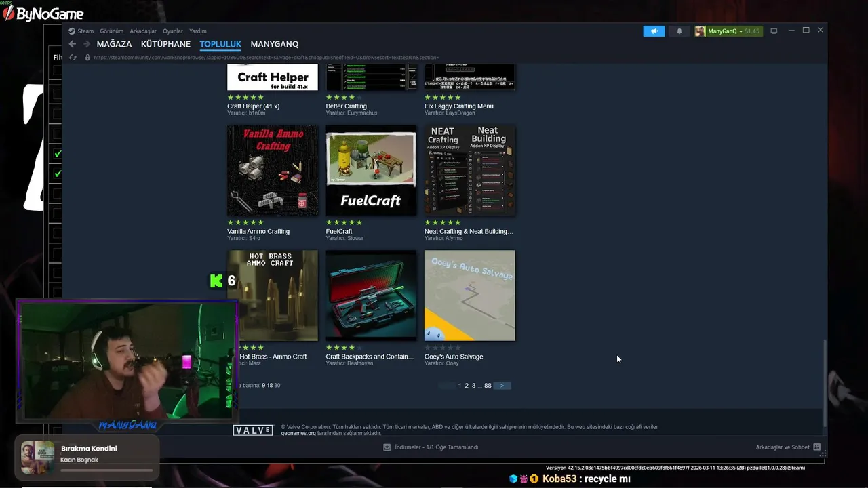Go to results page 3
This screenshot has height=488, width=868.
pyautogui.click(x=473, y=386)
